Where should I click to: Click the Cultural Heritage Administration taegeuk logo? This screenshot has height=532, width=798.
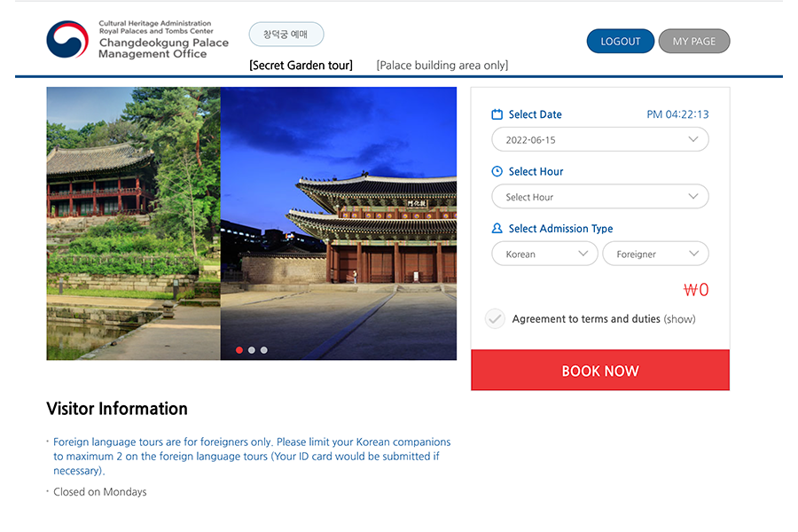(x=67, y=40)
